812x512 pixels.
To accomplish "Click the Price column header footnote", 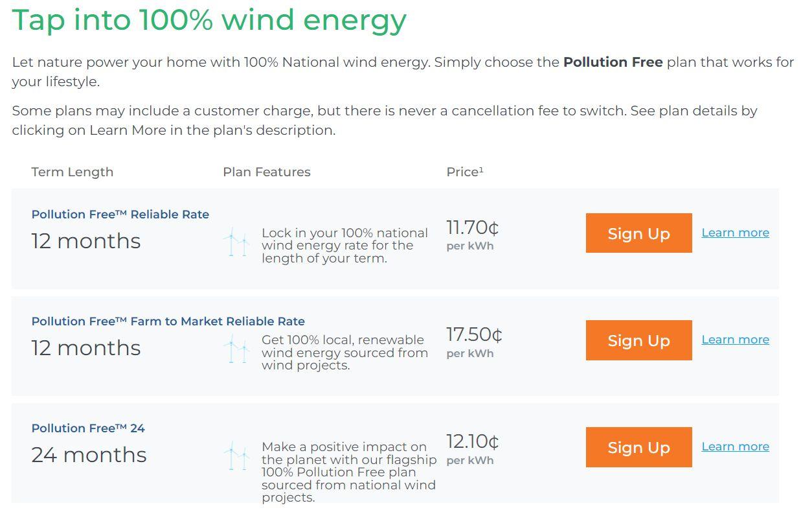I will tap(481, 170).
